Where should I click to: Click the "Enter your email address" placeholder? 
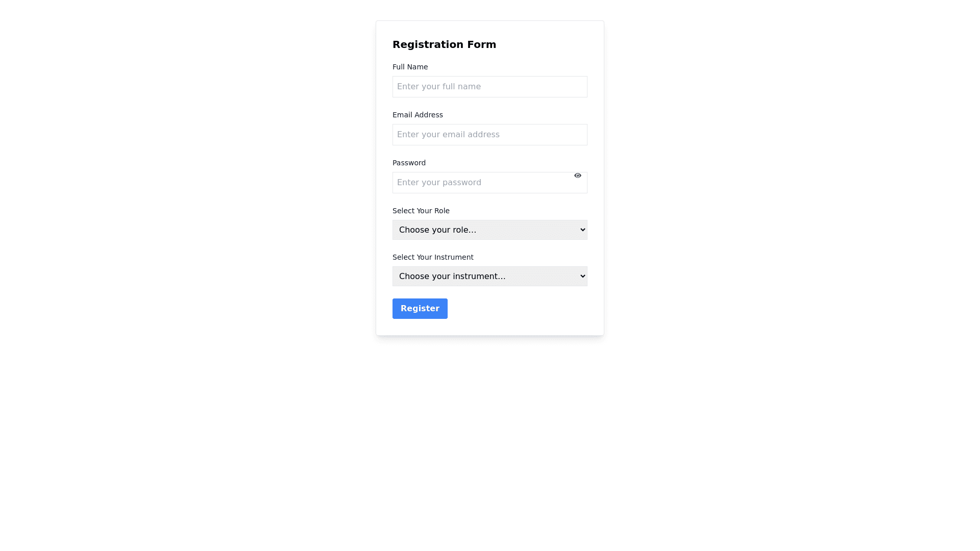pos(448,135)
